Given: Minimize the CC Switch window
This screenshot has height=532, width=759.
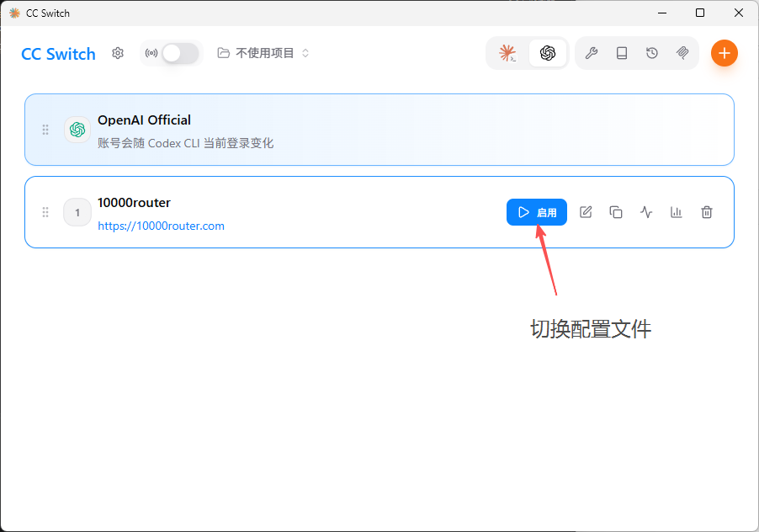Looking at the screenshot, I should (662, 13).
